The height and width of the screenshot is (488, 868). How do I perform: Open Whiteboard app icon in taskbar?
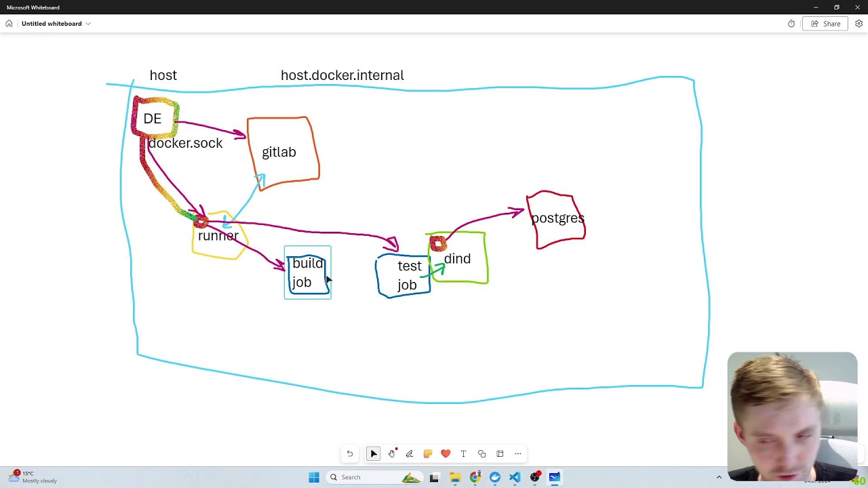(x=555, y=477)
